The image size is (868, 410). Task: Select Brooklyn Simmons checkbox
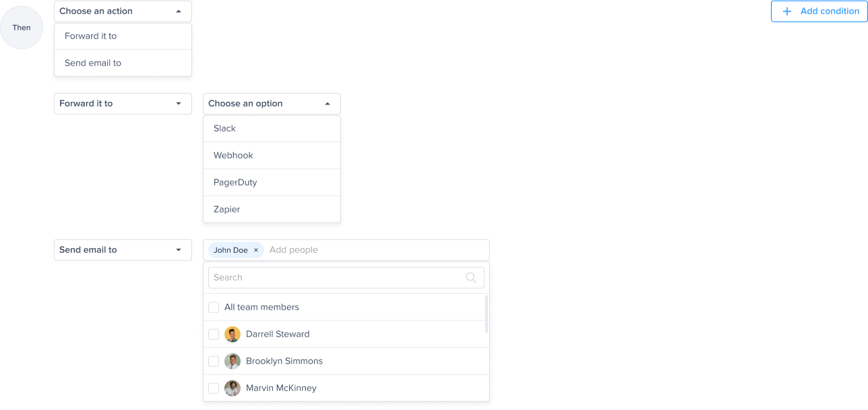(214, 361)
